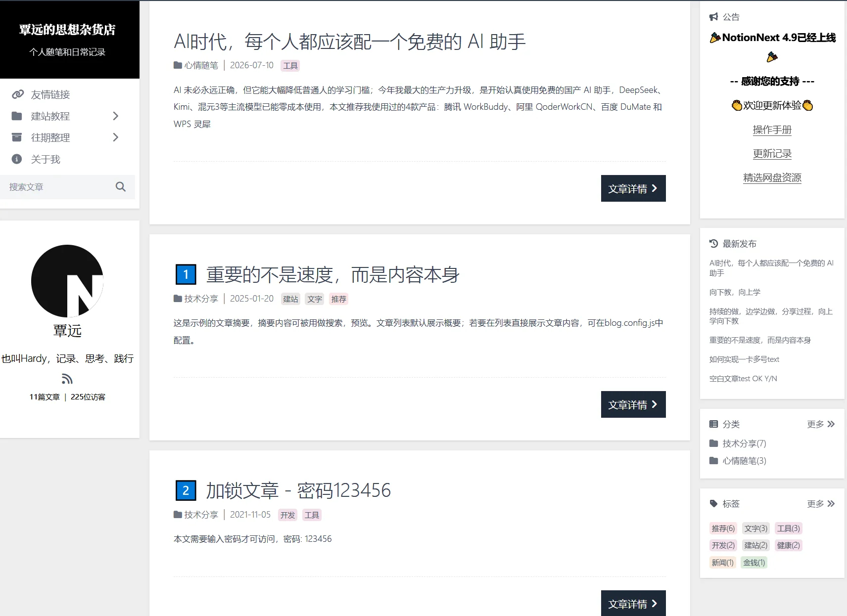Open 文章详情 for 重要的不是速度 article
Viewport: 847px width, 616px height.
pos(633,404)
